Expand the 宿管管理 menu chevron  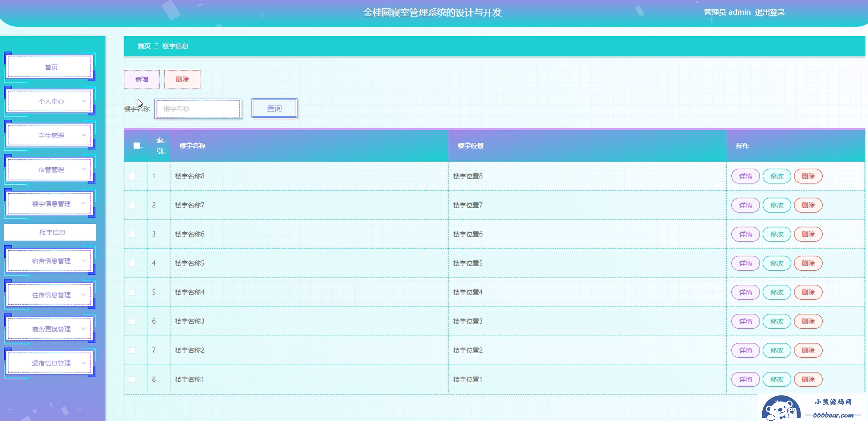click(84, 169)
